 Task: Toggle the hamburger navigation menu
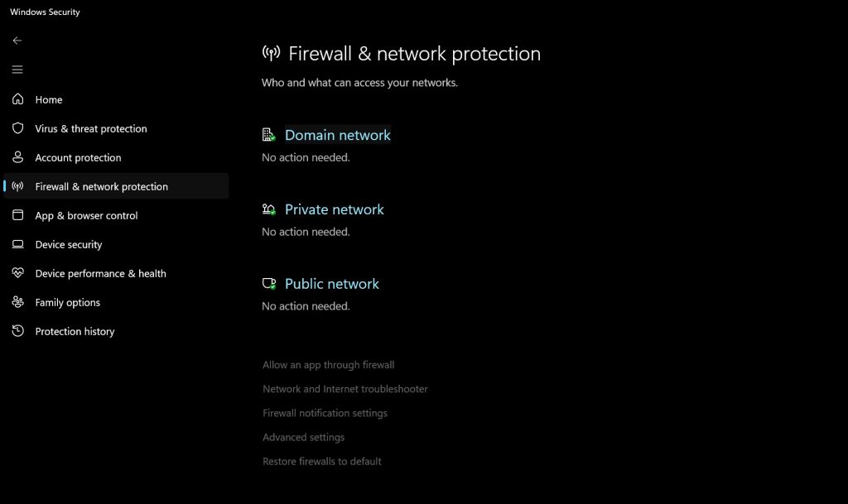click(17, 70)
